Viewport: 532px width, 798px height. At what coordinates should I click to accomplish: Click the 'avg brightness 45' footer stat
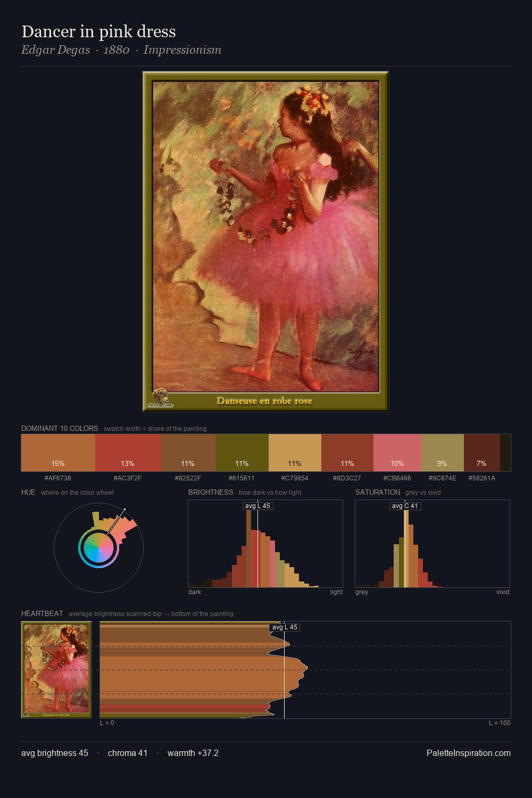click(x=55, y=753)
